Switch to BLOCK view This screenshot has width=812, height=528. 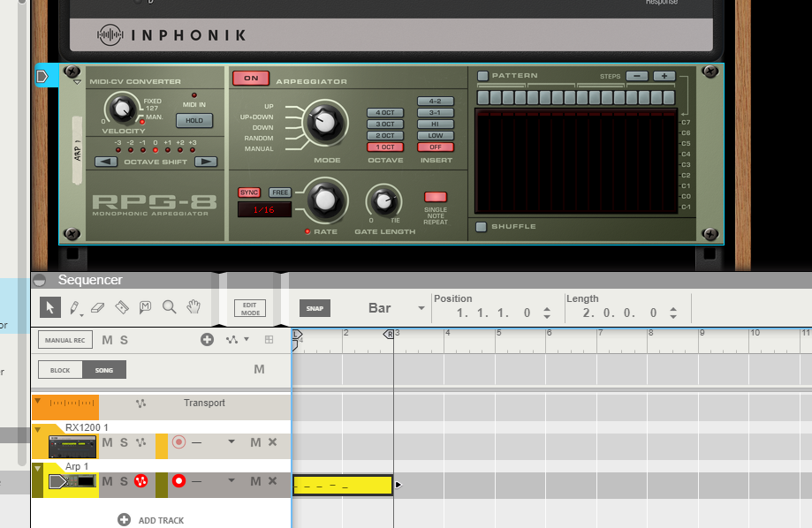click(60, 370)
